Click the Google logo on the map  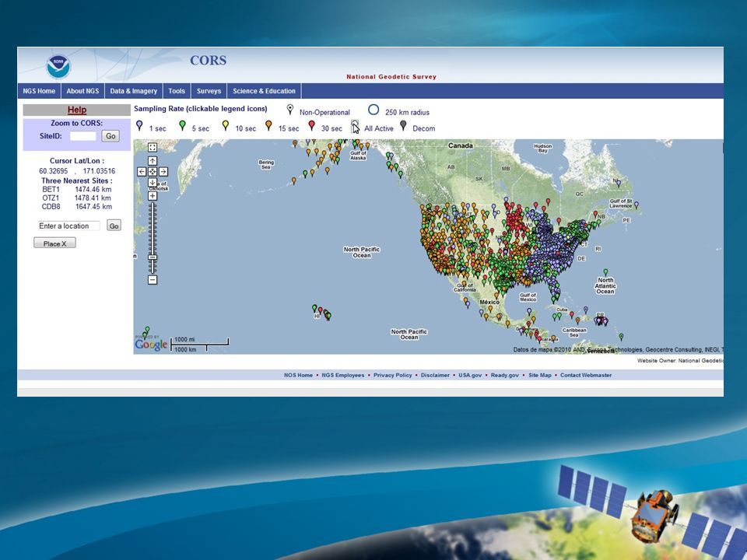pos(151,344)
